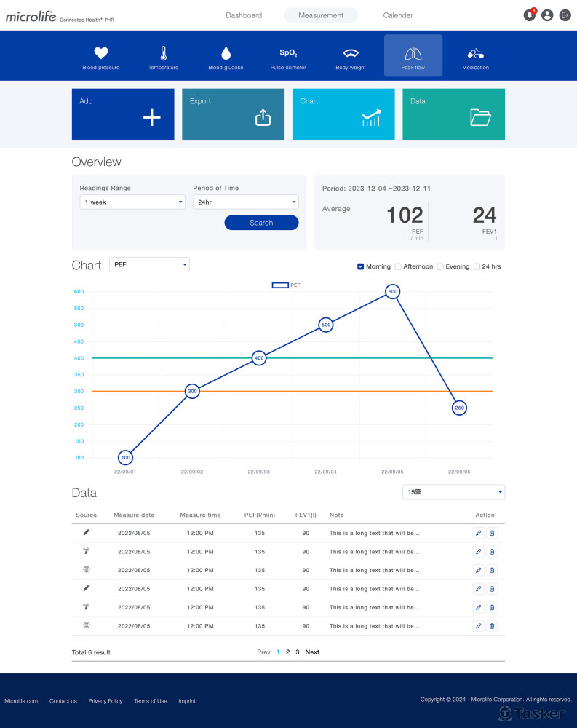Open the user profile icon
577x728 pixels.
[x=547, y=15]
